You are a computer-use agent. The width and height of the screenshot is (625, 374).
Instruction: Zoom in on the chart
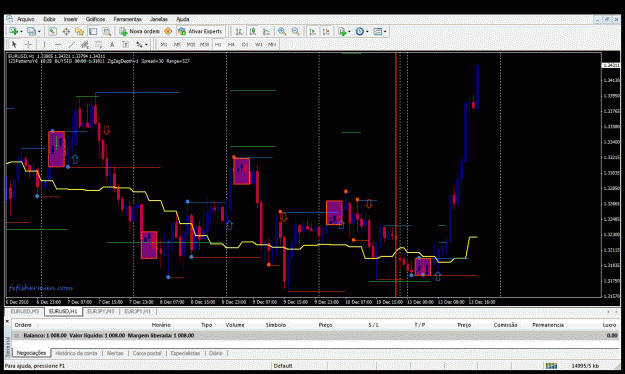(282, 31)
